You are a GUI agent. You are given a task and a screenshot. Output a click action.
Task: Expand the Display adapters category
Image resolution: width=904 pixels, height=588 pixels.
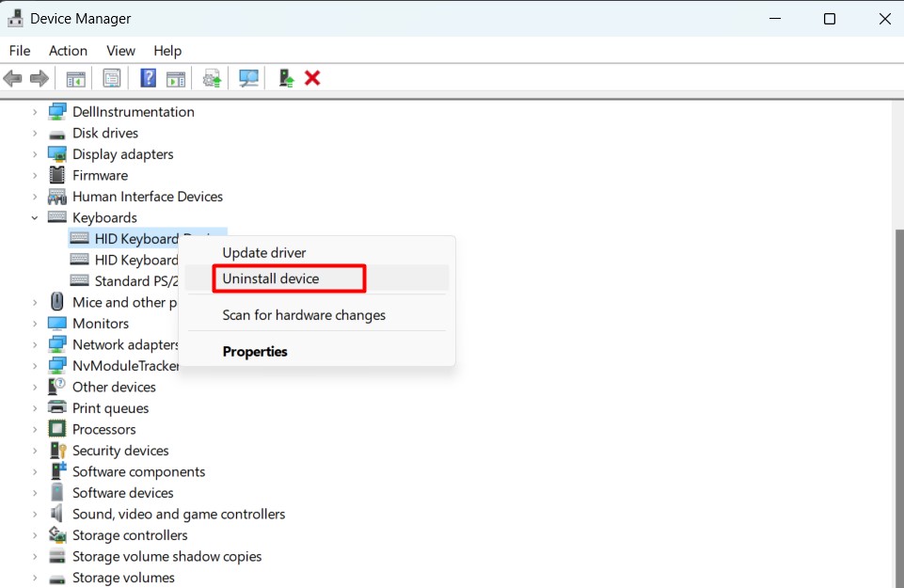[x=35, y=154]
